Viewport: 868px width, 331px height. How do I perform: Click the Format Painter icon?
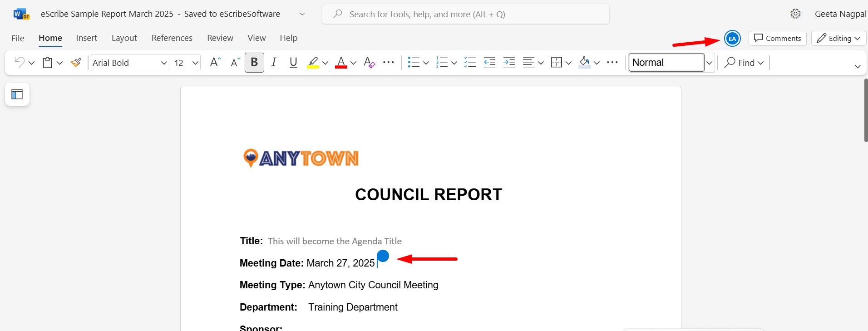[x=76, y=63]
